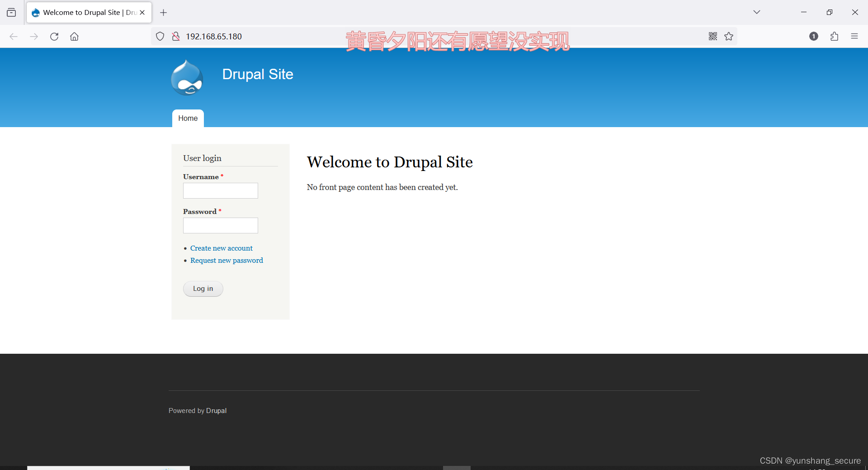Close the Welcome to Drupal Site tab
The width and height of the screenshot is (868, 470).
(x=142, y=13)
